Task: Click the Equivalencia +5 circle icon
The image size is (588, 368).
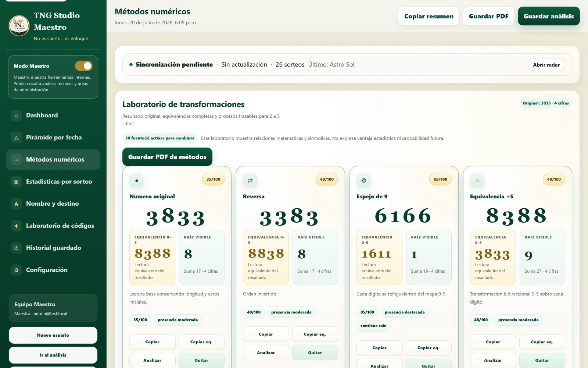Action: click(477, 181)
